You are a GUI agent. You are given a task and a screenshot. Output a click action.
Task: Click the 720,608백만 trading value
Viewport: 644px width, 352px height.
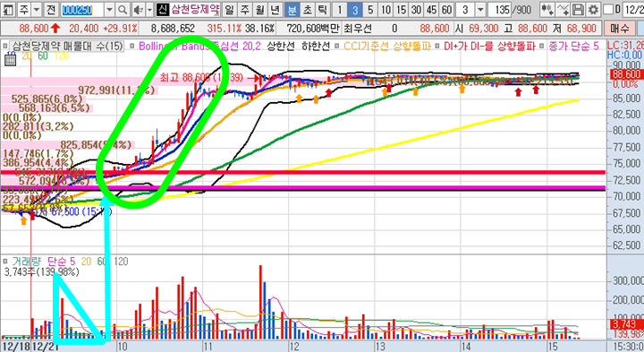(x=313, y=29)
